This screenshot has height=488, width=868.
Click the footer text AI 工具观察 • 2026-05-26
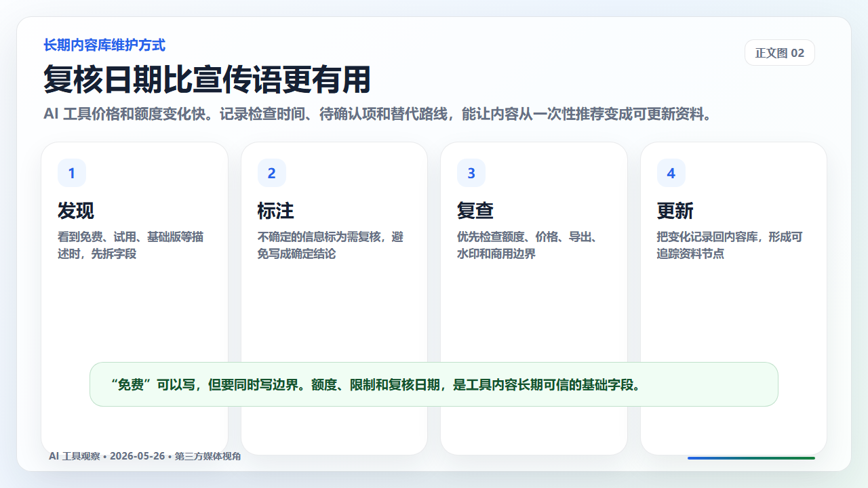tap(144, 456)
